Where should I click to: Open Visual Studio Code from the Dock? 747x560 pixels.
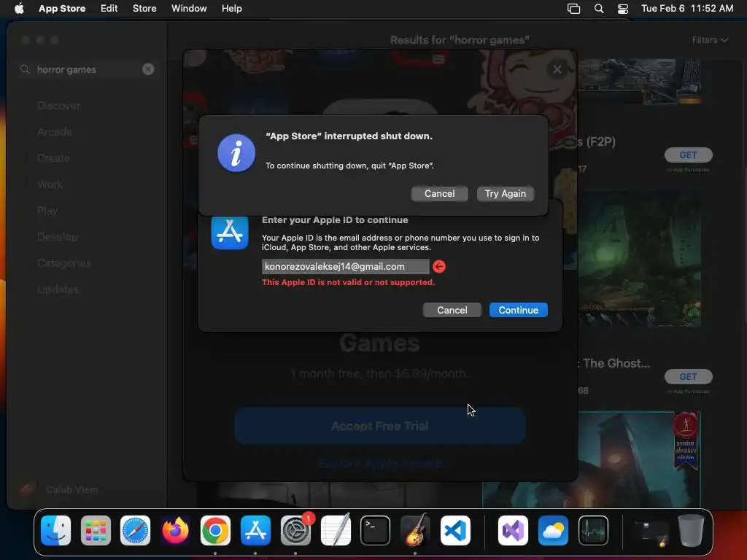[x=455, y=531]
